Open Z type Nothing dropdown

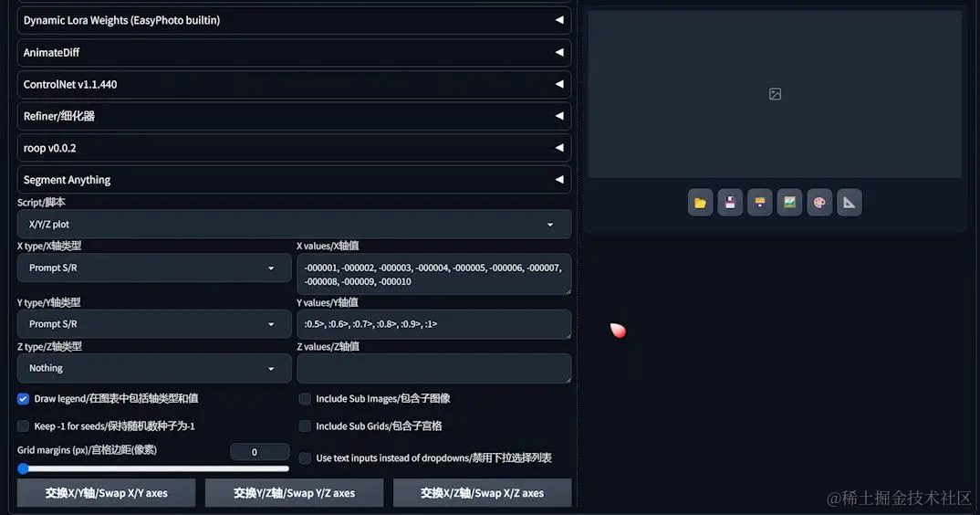(x=153, y=368)
